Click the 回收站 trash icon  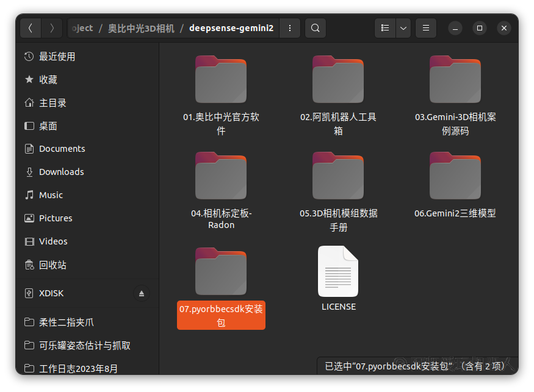(x=29, y=265)
